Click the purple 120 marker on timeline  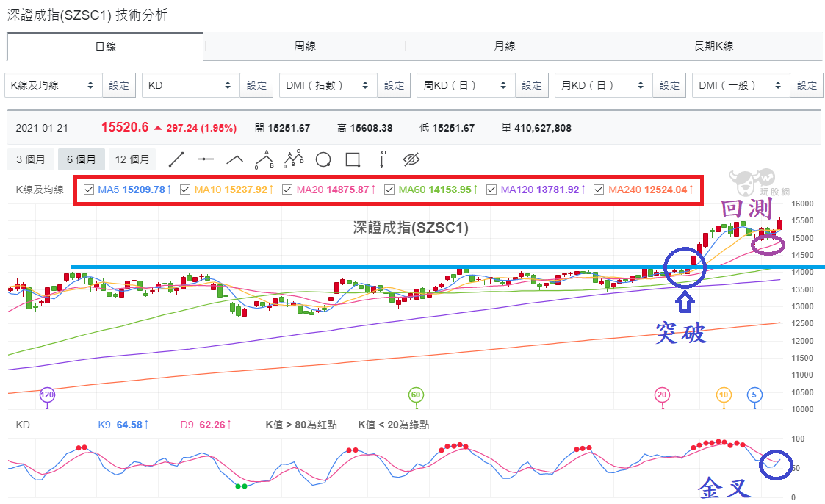tap(47, 395)
